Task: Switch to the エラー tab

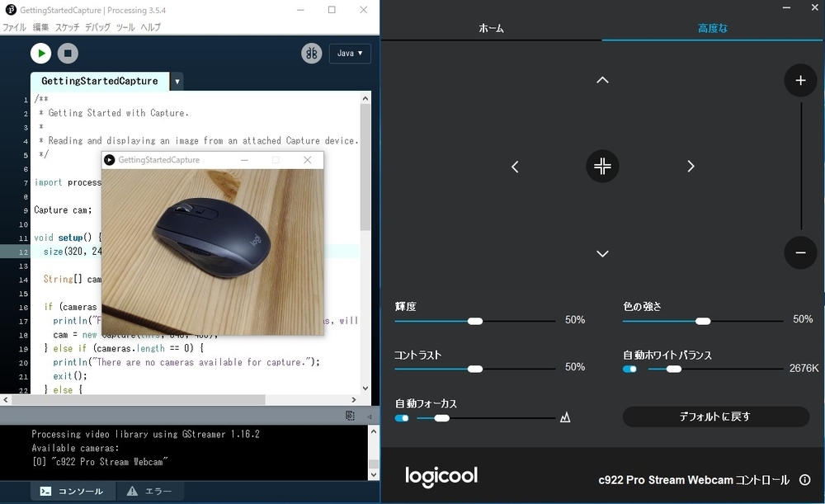Action: point(149,491)
